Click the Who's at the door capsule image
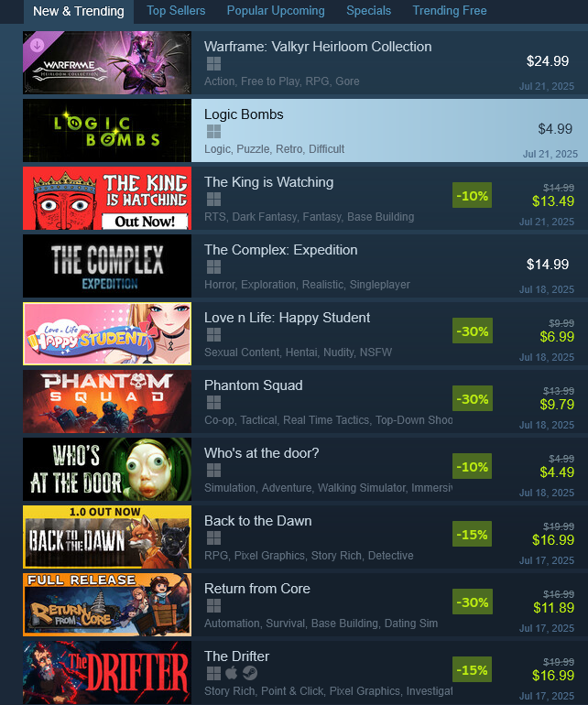This screenshot has width=588, height=705. point(107,469)
